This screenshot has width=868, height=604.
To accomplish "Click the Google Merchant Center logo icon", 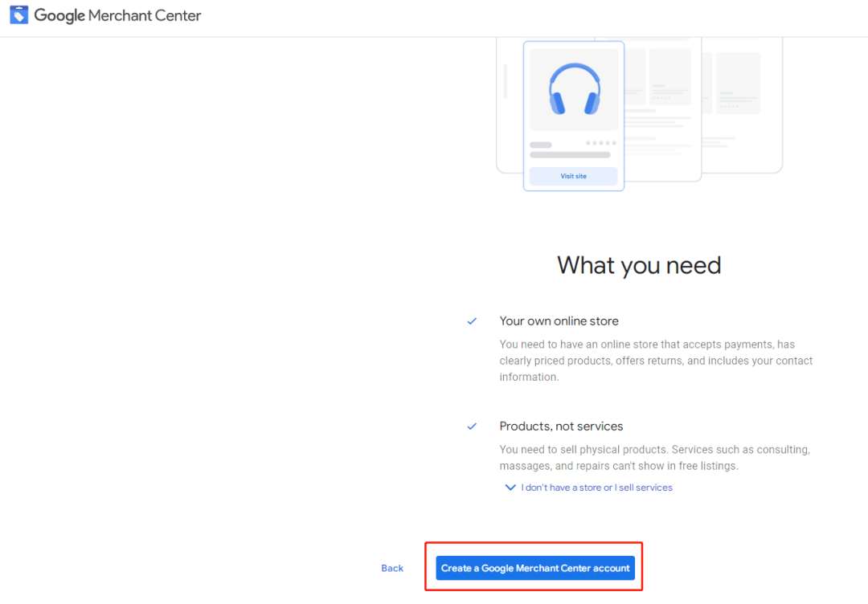I will point(18,15).
